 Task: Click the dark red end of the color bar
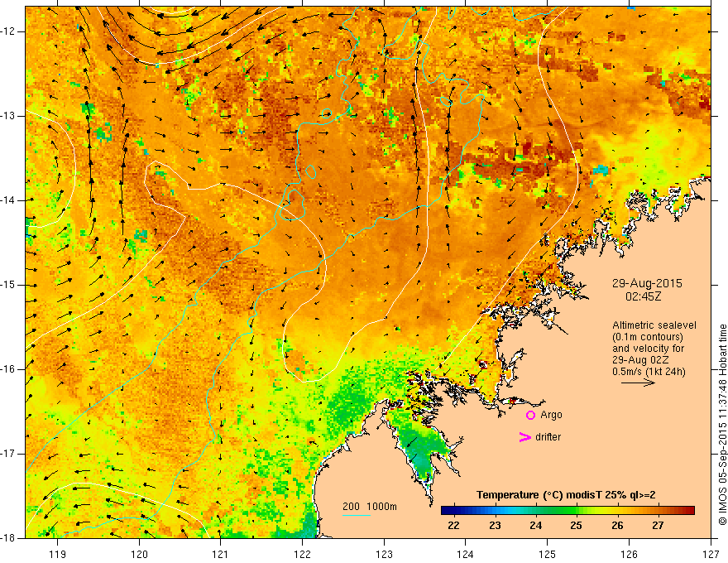(689, 511)
